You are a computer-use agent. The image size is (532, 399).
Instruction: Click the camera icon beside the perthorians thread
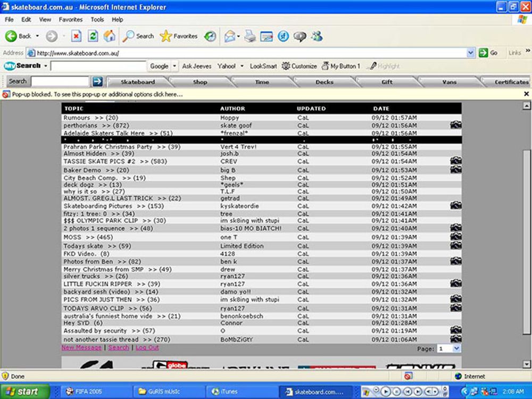pyautogui.click(x=456, y=125)
